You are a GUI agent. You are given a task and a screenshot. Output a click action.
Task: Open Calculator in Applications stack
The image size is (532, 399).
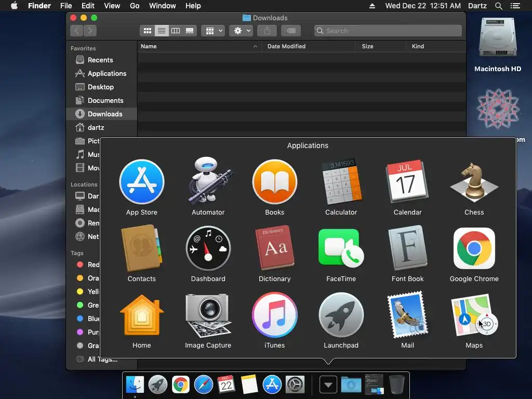pyautogui.click(x=341, y=182)
